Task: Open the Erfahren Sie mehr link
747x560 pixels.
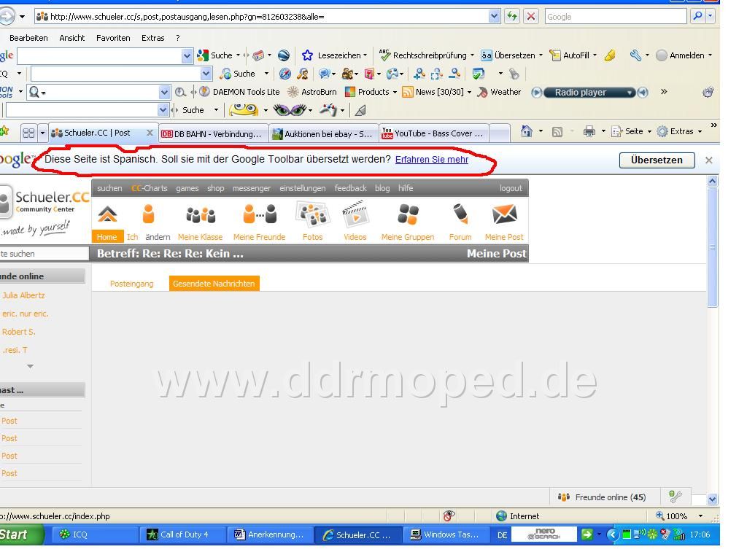Action: click(432, 160)
